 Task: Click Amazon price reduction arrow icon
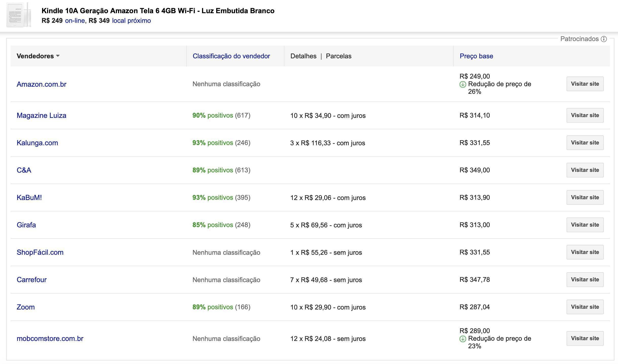coord(463,84)
